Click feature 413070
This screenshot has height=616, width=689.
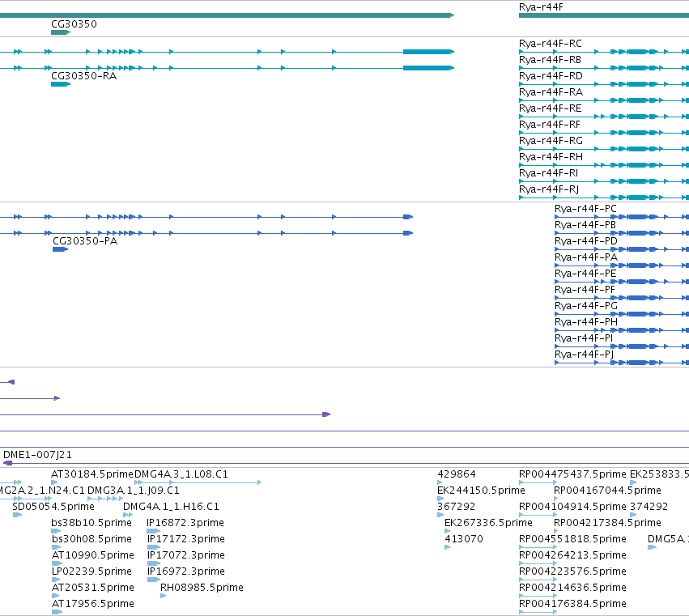[x=464, y=539]
